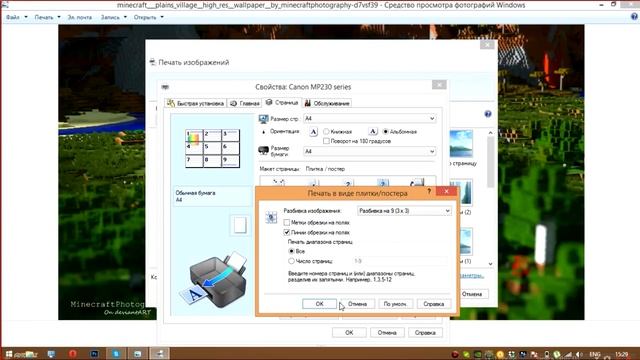This screenshot has height=360, width=640.
Task: Open File Explorer from the taskbar
Action: [31, 354]
